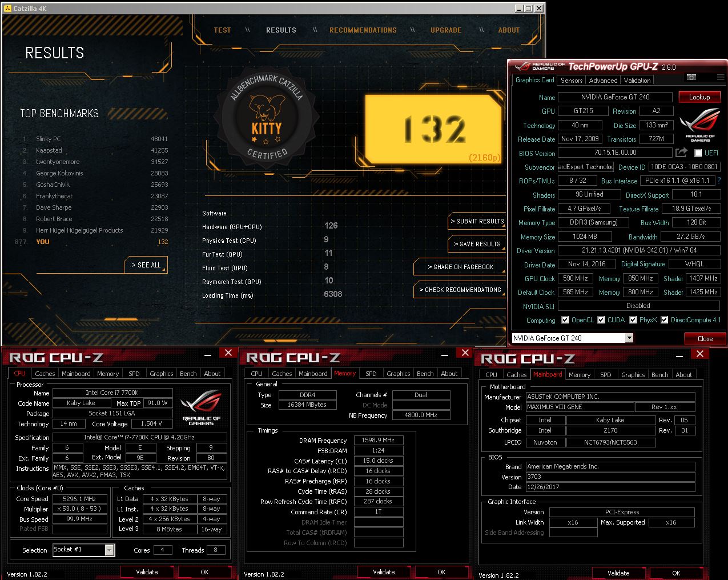
Task: Click the Driver Version field in GPU-Z
Action: [x=638, y=250]
